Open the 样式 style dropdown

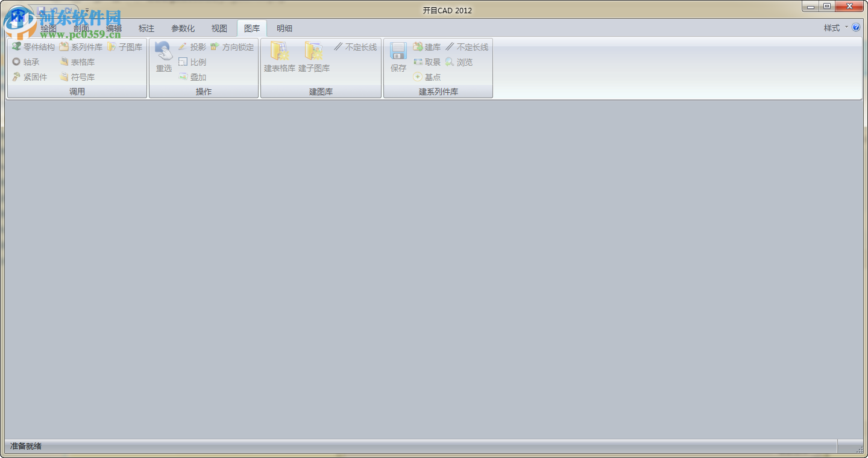click(835, 28)
